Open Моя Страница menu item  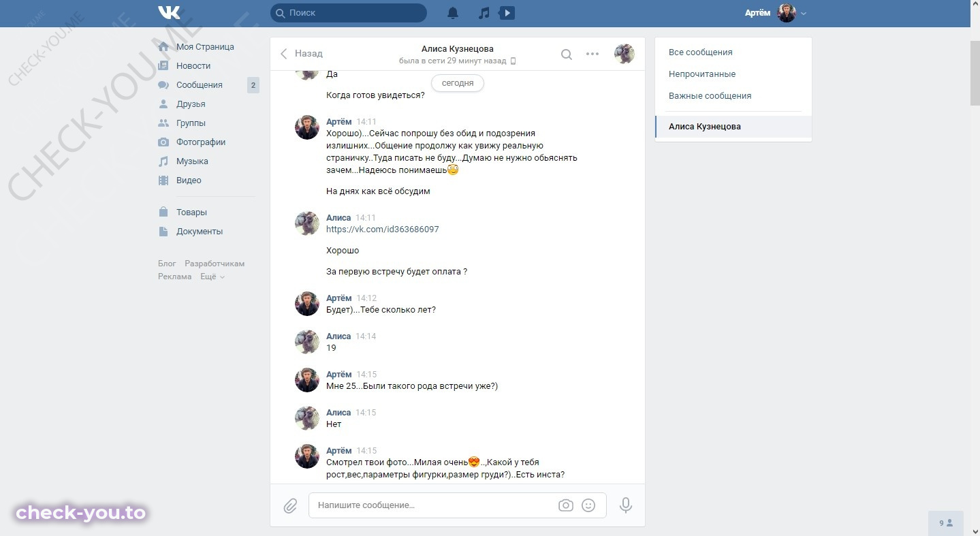pos(206,47)
